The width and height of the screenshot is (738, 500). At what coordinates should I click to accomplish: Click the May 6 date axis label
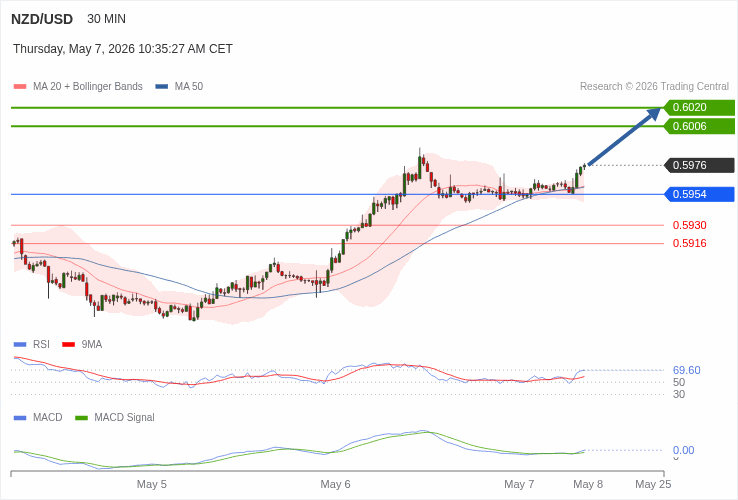tap(335, 484)
